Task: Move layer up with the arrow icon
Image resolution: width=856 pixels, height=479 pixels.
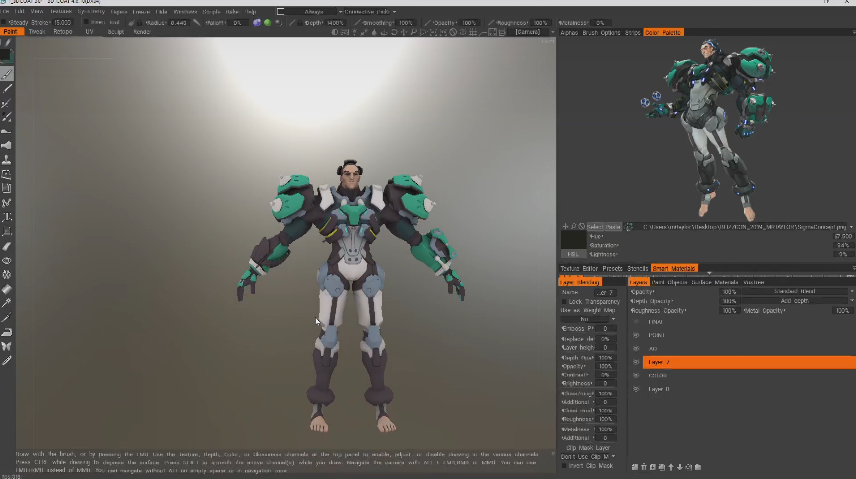Action: pos(671,467)
